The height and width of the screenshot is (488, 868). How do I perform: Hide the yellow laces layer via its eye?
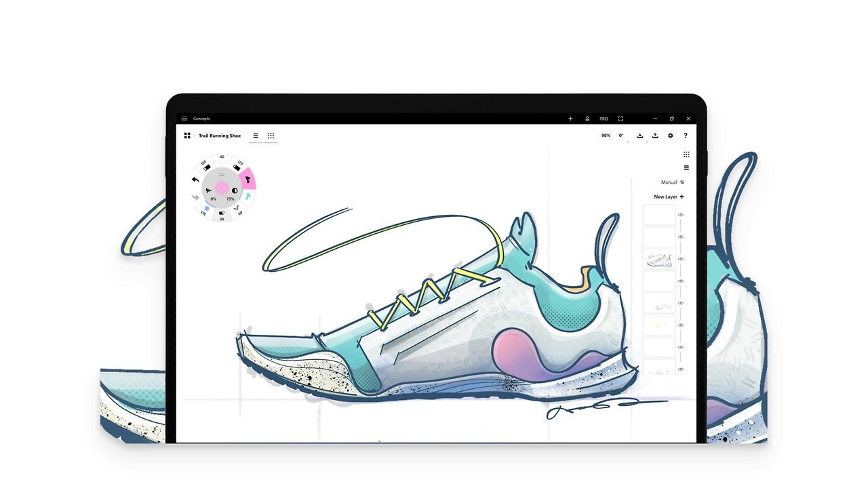681,325
